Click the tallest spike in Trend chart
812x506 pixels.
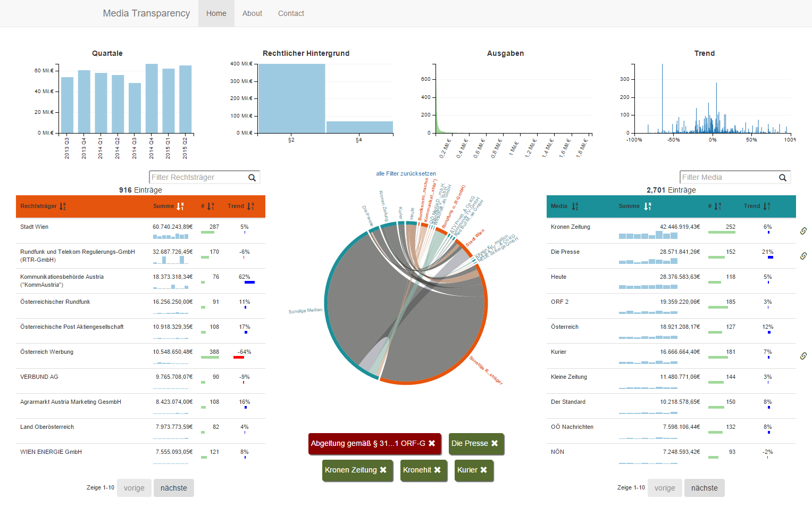tap(662, 98)
